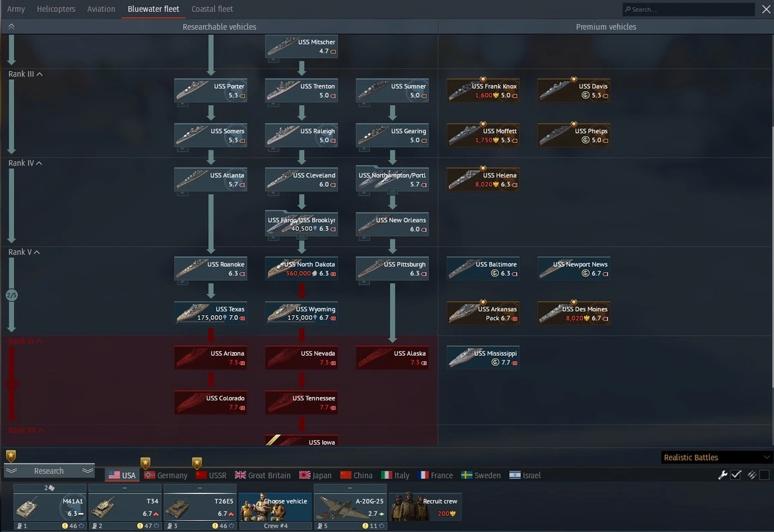
Task: Select the Sweden nation tab
Action: (x=481, y=475)
